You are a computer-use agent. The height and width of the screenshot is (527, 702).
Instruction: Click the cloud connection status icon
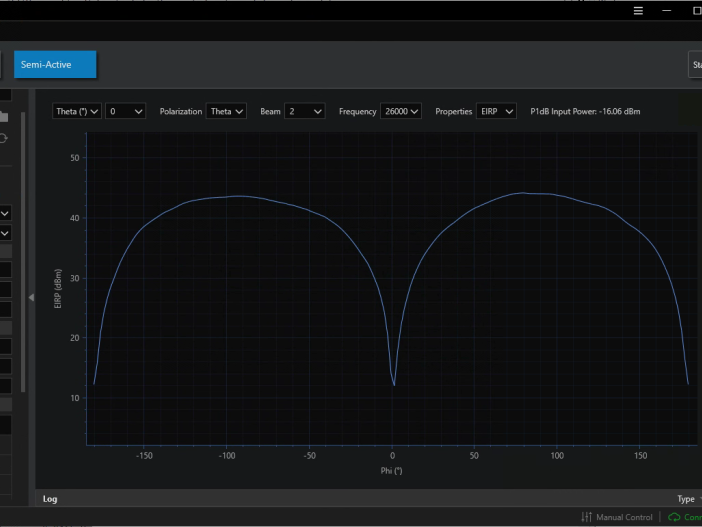pos(674,517)
